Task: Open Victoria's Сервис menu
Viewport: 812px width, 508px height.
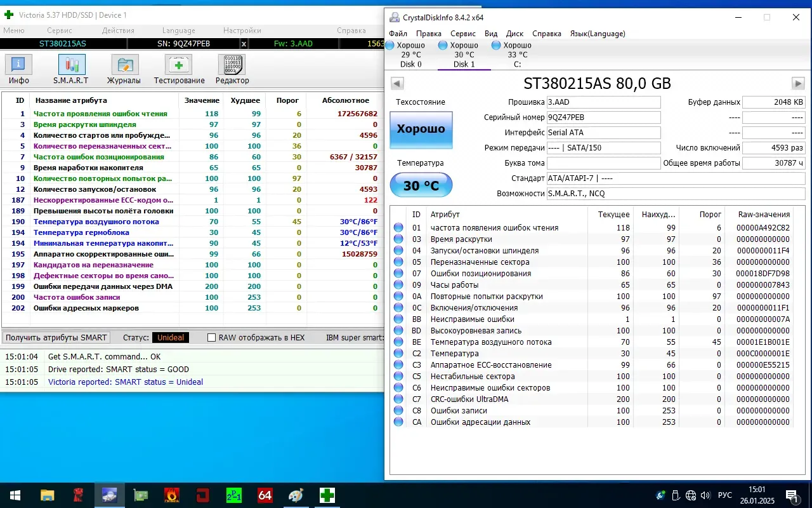Action: click(x=60, y=30)
